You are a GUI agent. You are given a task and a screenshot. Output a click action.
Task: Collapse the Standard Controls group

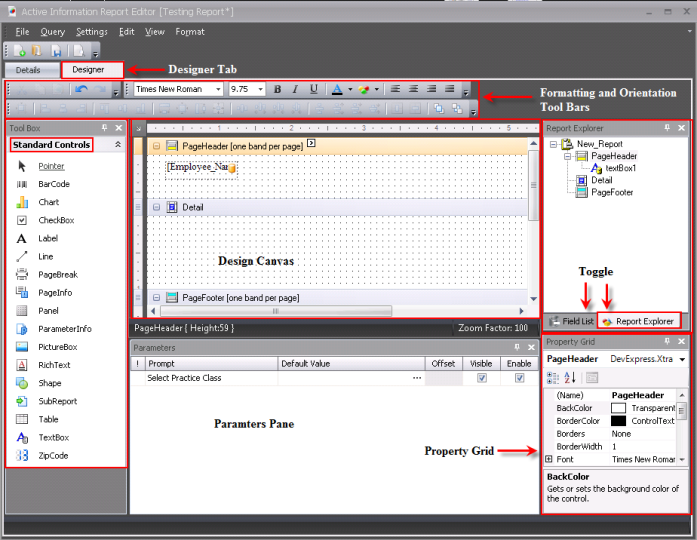pos(118,145)
